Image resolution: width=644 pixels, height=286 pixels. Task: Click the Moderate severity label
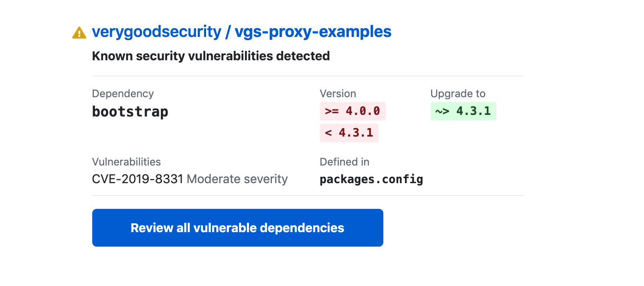point(237,179)
